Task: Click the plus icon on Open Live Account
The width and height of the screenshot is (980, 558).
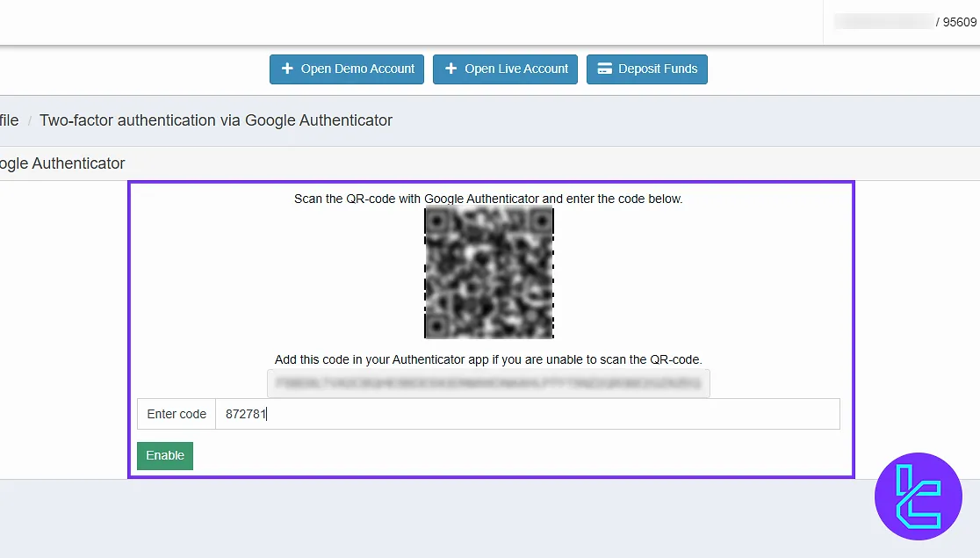Action: point(450,69)
